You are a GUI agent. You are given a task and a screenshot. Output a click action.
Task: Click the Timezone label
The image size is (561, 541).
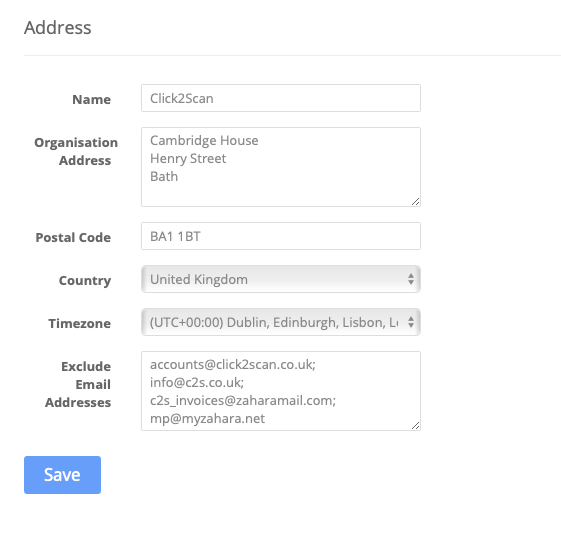click(x=80, y=323)
